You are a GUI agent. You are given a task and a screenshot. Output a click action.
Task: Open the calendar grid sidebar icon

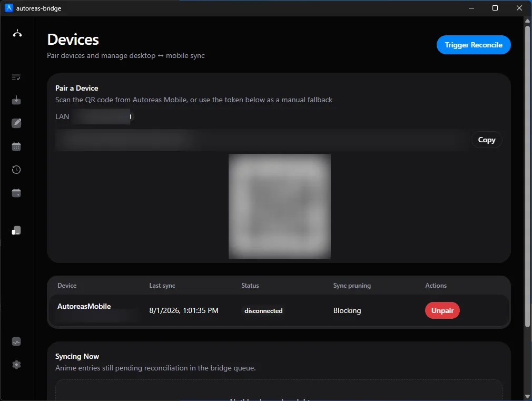tap(16, 146)
